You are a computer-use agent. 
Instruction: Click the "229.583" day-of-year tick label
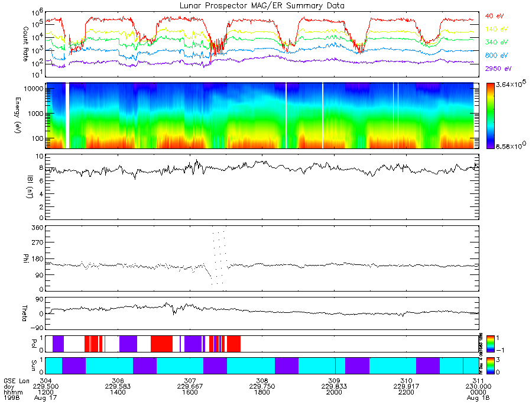point(118,387)
